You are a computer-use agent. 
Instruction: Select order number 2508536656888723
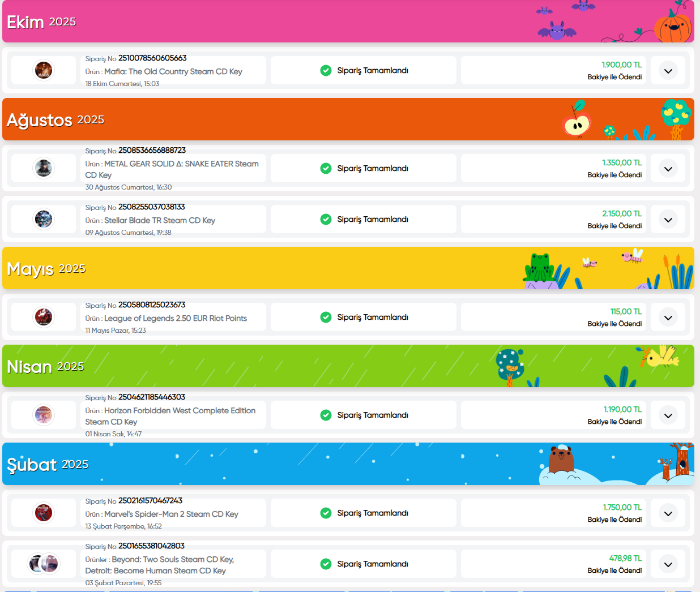[152, 151]
